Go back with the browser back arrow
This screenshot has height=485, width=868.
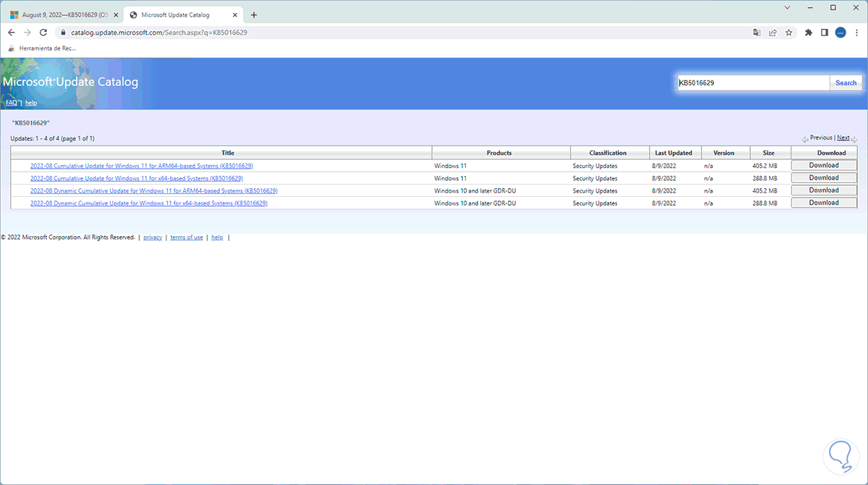pyautogui.click(x=11, y=33)
